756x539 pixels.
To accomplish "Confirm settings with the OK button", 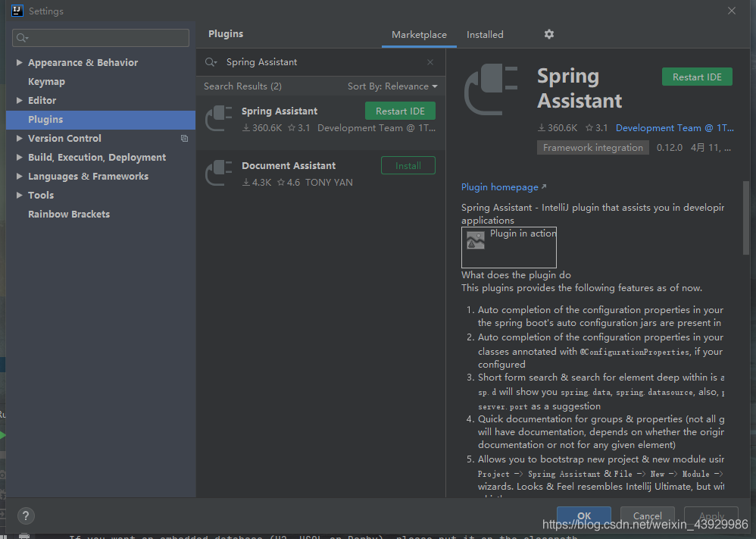I will 584,515.
